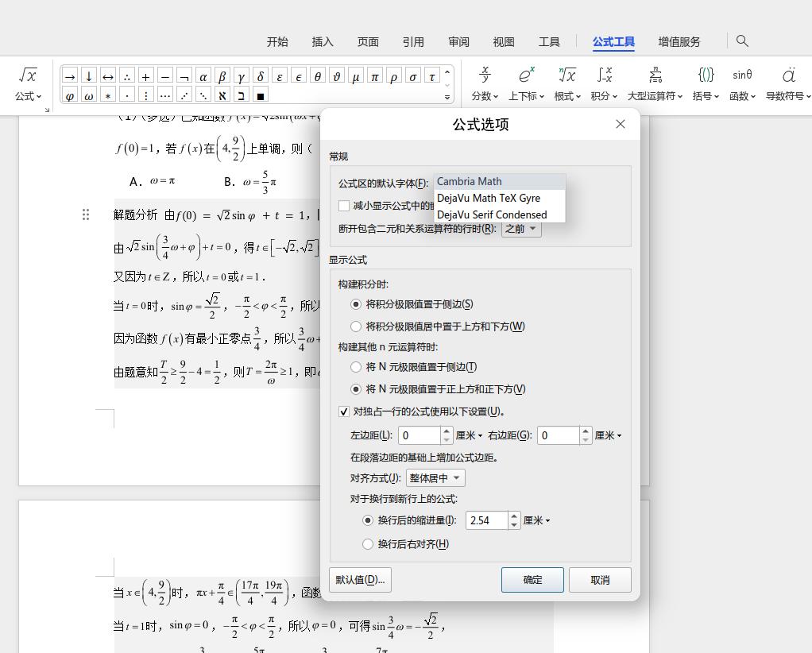The image size is (812, 653).
Task: Insert aleph symbol
Action: point(222,95)
